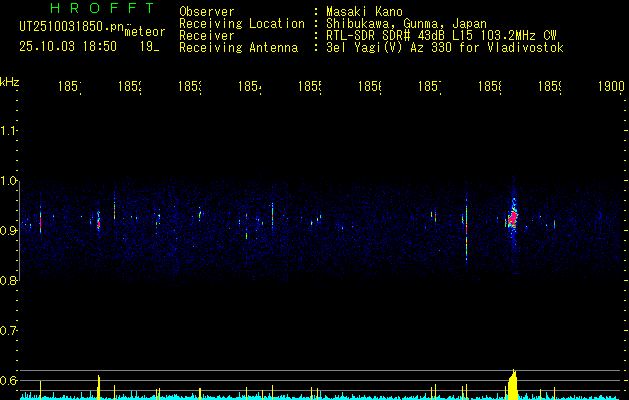Click the kHz axis unit label
The height and width of the screenshot is (400, 629).
(9, 82)
